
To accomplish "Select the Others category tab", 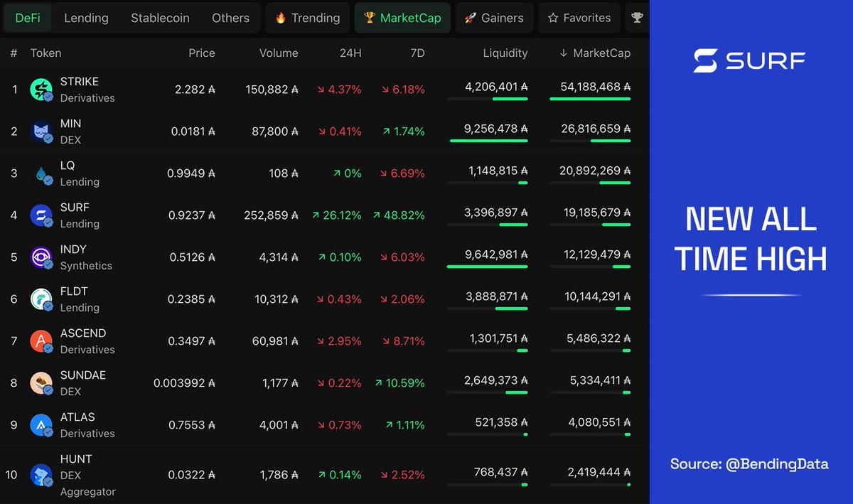I will click(230, 18).
